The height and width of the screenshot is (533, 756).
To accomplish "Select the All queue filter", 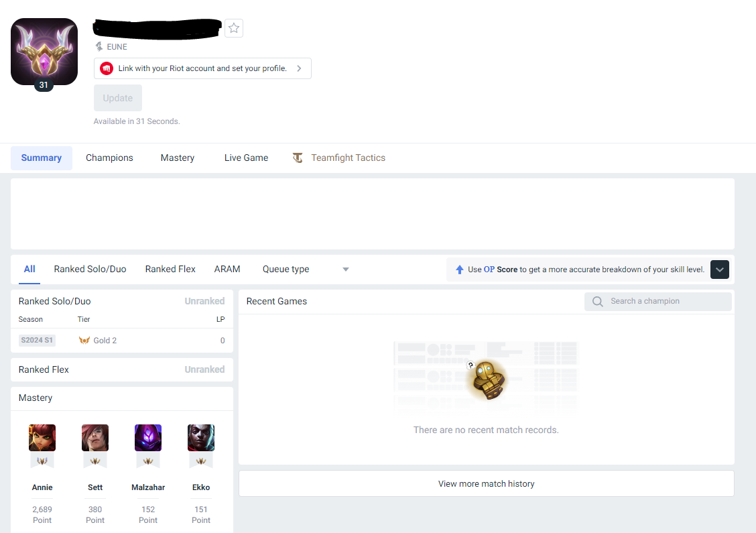I will coord(29,269).
